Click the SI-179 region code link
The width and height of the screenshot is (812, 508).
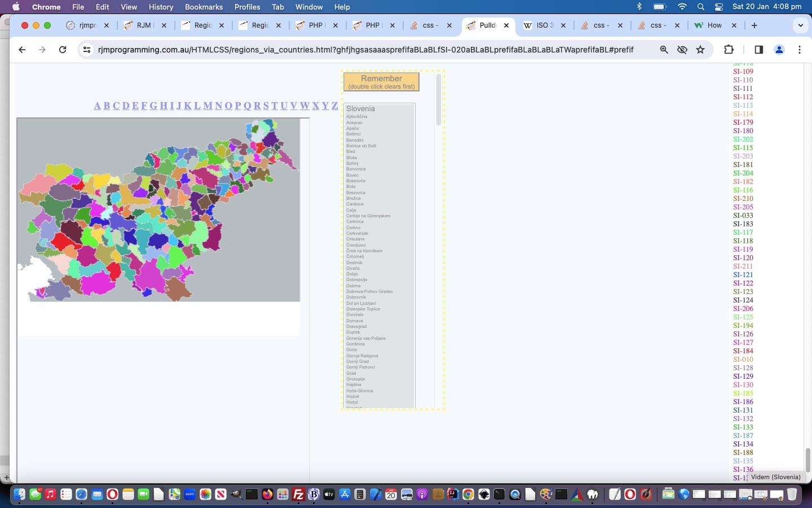click(743, 122)
